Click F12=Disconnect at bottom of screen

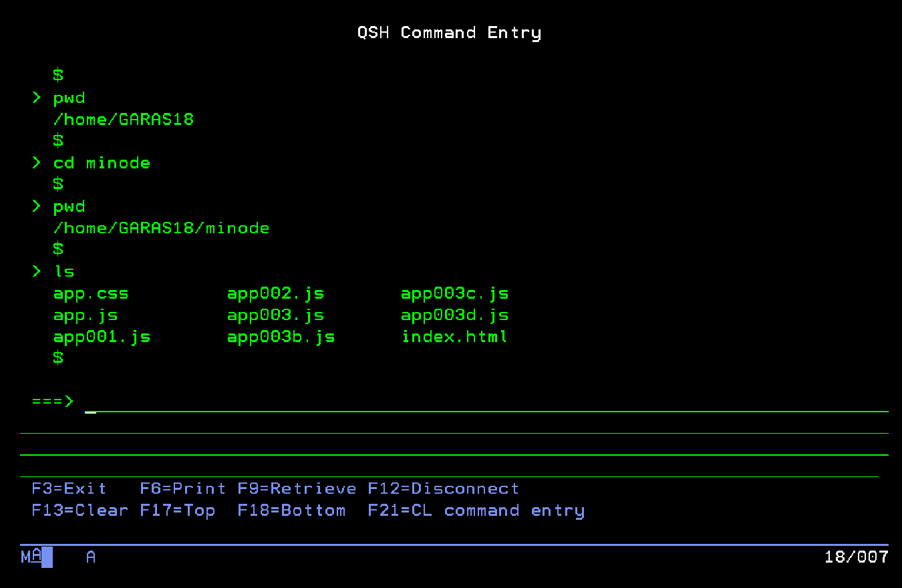point(442,488)
